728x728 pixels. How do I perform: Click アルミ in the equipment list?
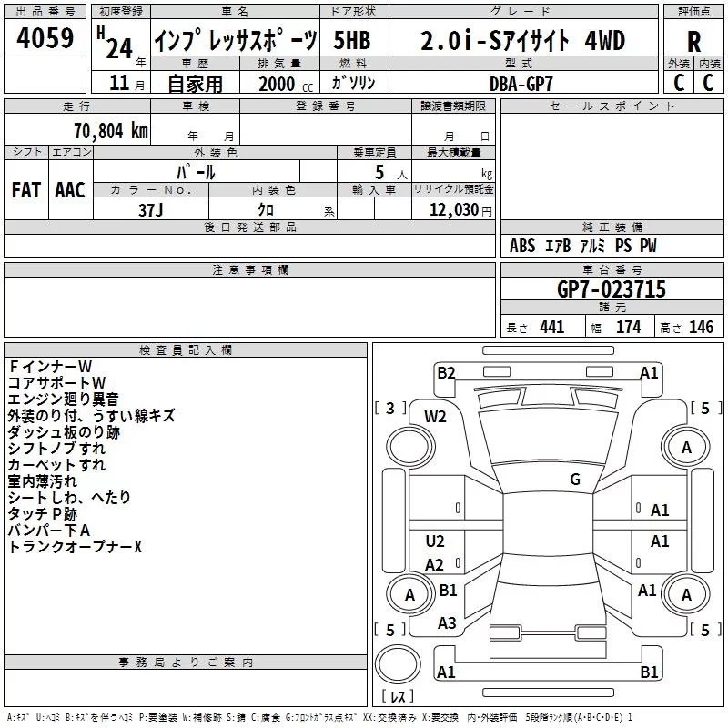click(x=592, y=246)
